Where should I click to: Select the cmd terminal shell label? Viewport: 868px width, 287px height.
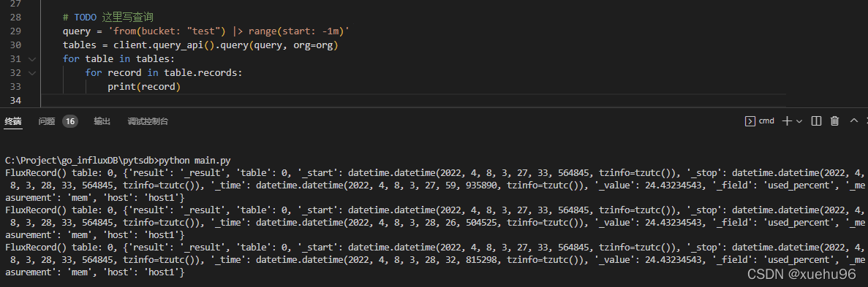pos(766,121)
